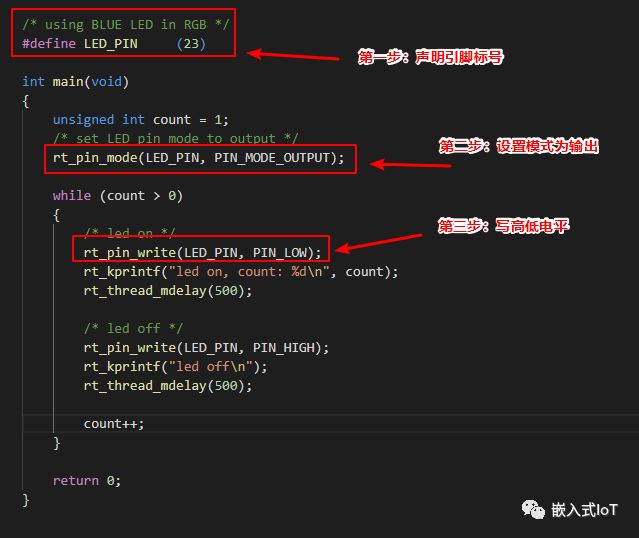Click the rt_pin_mode(LED_PIN, PIN_MODE_OUTPUT) call
The image size is (639, 538).
(x=198, y=157)
